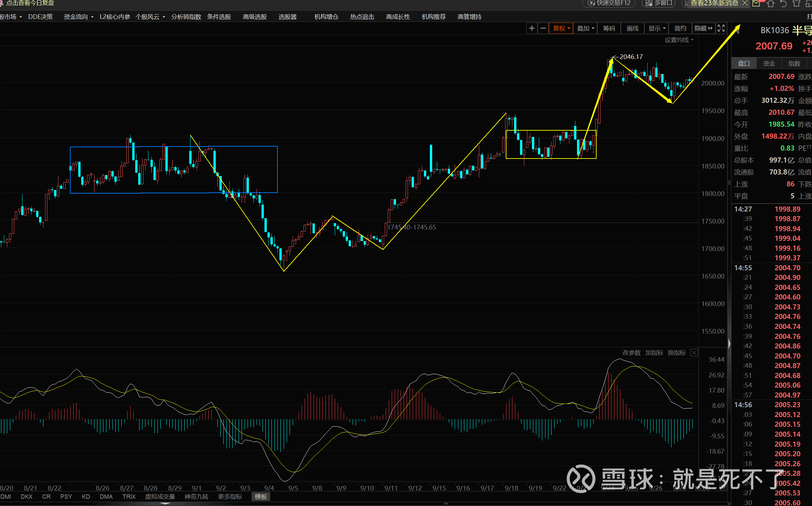Viewport: 812px width, 506px height.
Task: Click the home icon in top bar
Action: click(771, 3)
